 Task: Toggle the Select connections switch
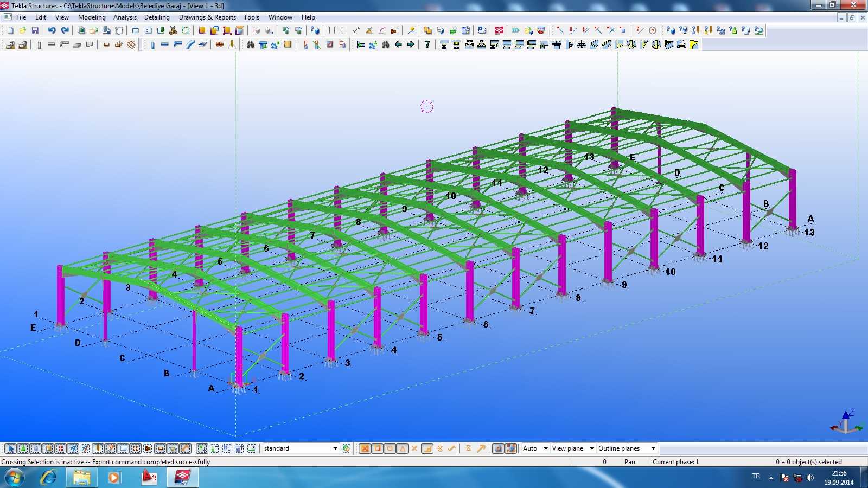23,448
